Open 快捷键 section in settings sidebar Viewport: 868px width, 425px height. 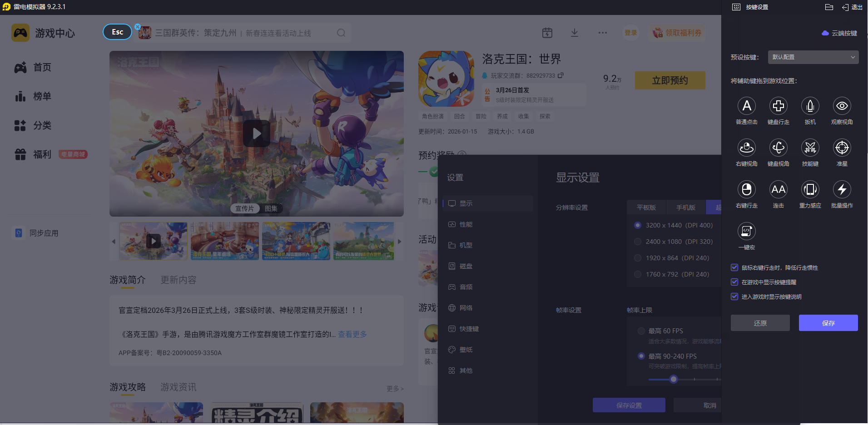pyautogui.click(x=488, y=329)
